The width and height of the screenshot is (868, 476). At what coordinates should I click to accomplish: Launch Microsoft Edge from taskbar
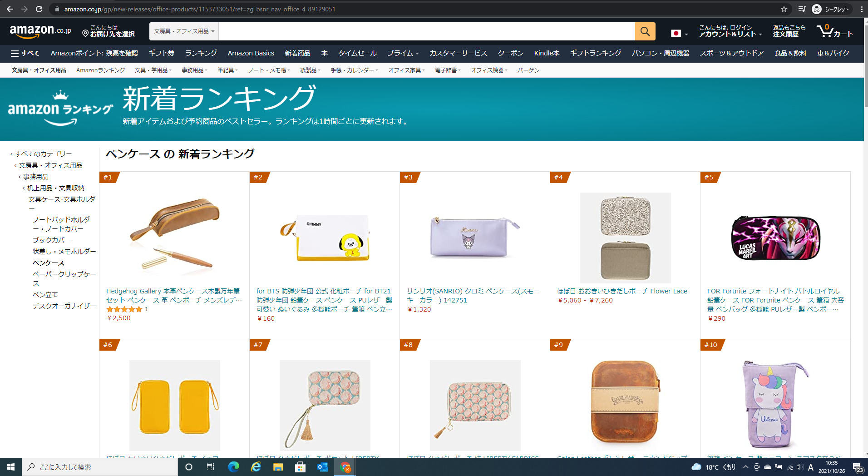233,467
